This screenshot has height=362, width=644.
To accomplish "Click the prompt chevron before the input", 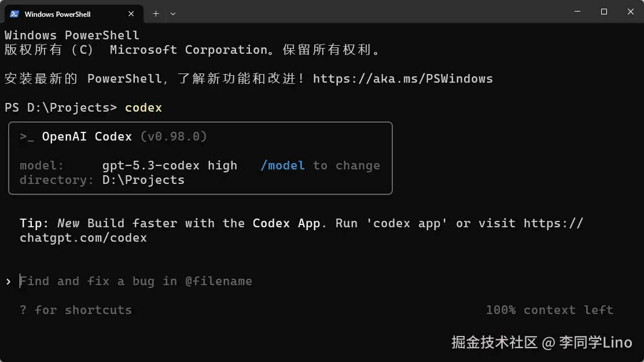I will pyautogui.click(x=9, y=282).
